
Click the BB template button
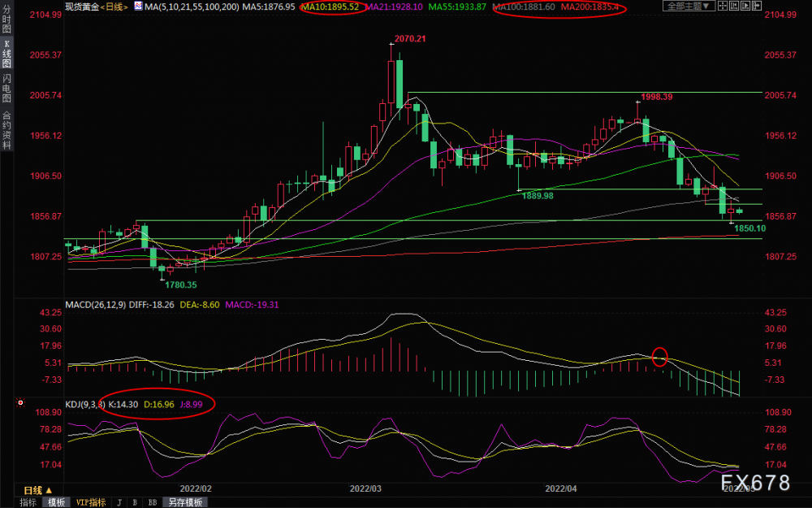click(153, 502)
